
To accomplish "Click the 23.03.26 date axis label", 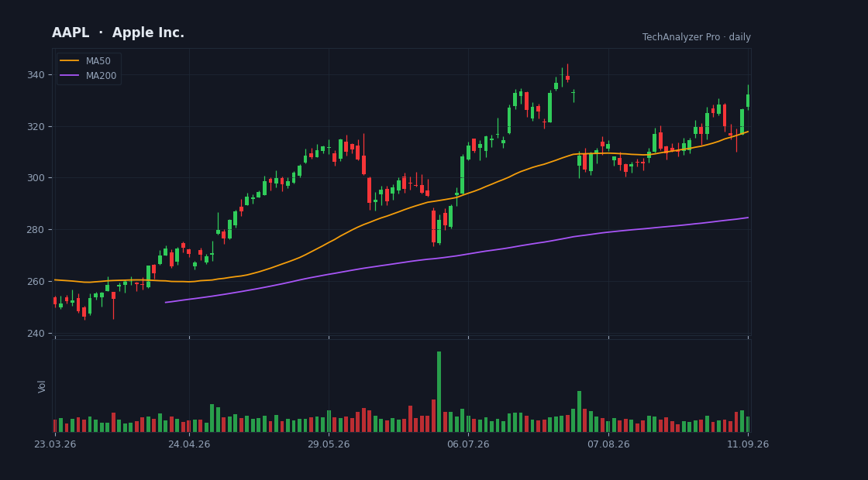I will point(55,444).
